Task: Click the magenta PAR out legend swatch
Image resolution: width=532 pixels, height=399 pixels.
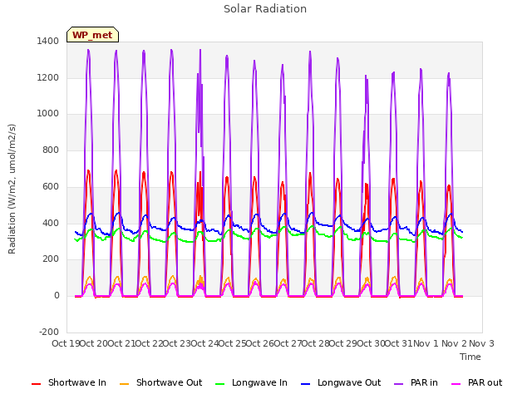Action: point(456,384)
